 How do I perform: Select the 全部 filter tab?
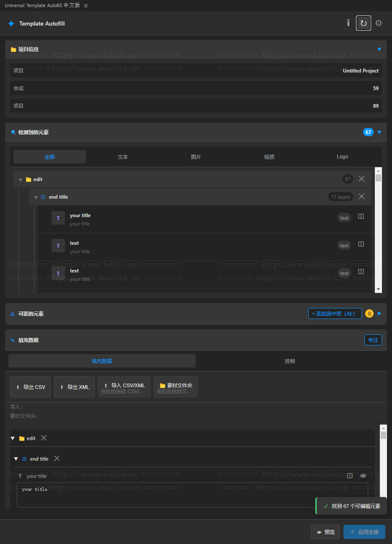click(49, 157)
